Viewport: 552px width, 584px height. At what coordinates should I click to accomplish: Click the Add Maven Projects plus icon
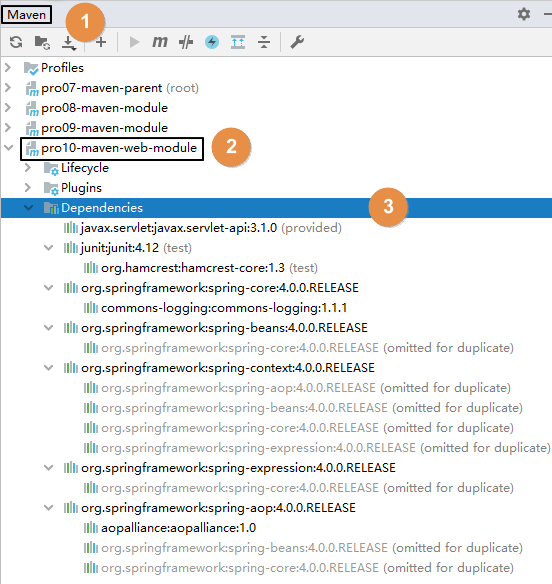click(x=101, y=42)
